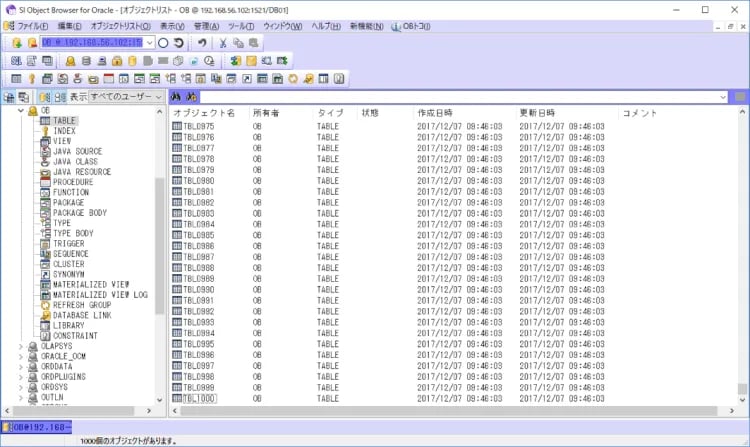Click the Cut scissors toolbar icon
Viewport: 750px width, 447px height.
[223, 43]
